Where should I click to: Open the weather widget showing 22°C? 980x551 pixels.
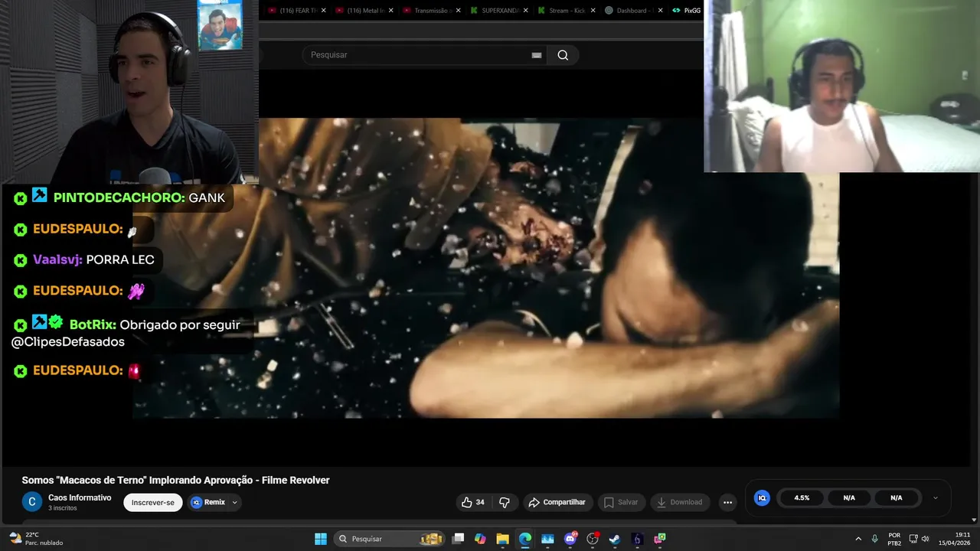tap(35, 539)
